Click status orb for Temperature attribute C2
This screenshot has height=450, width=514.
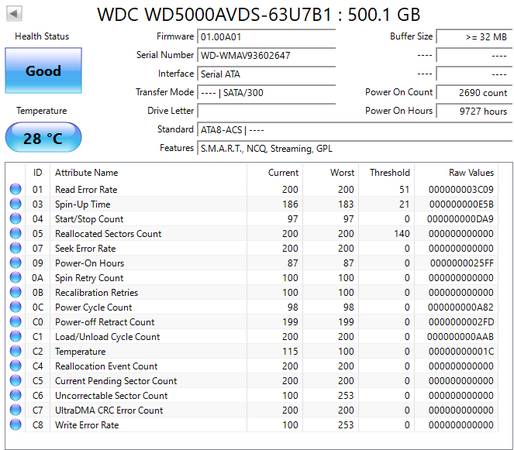pyautogui.click(x=15, y=351)
